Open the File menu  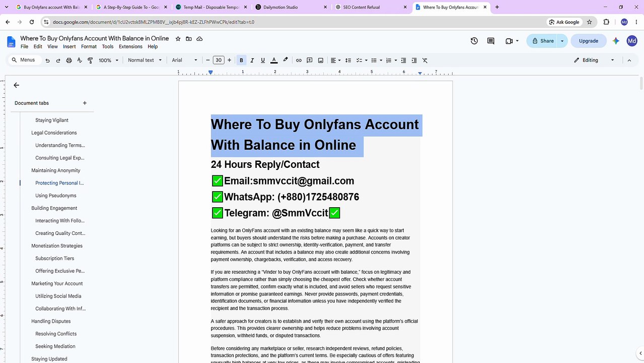pyautogui.click(x=24, y=46)
